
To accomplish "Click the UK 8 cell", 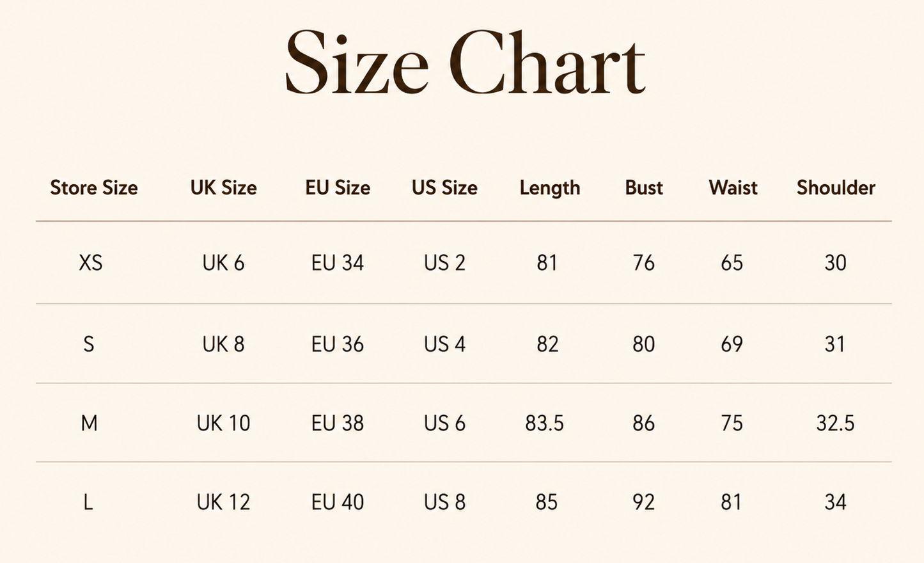I will coord(224,344).
